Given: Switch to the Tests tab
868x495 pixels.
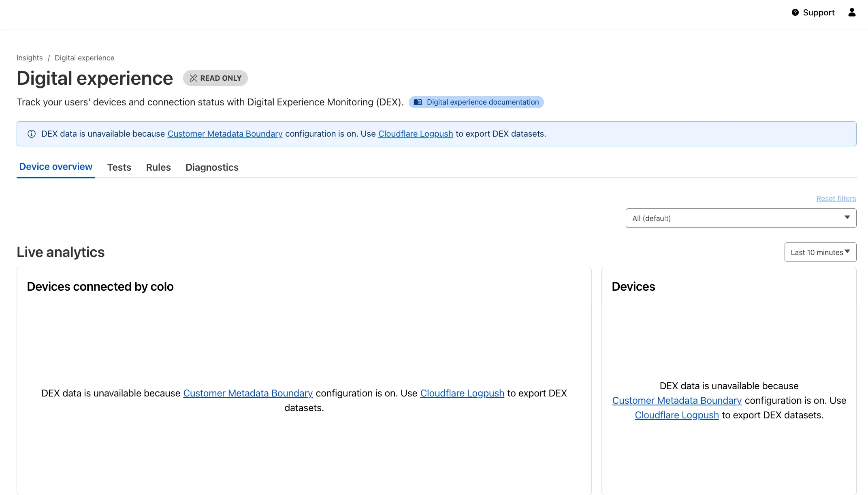Looking at the screenshot, I should (x=119, y=167).
